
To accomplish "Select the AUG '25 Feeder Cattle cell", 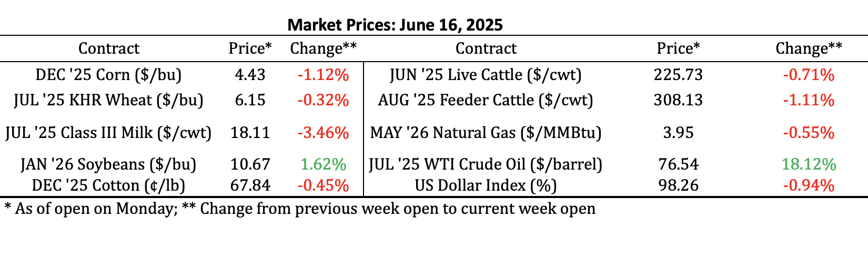I will (486, 100).
